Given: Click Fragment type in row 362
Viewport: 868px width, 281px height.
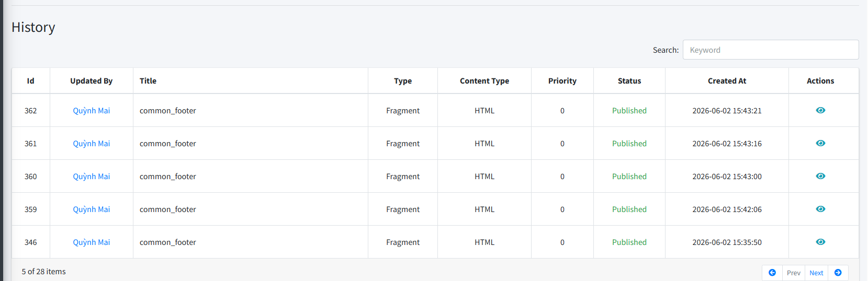Looking at the screenshot, I should [403, 111].
